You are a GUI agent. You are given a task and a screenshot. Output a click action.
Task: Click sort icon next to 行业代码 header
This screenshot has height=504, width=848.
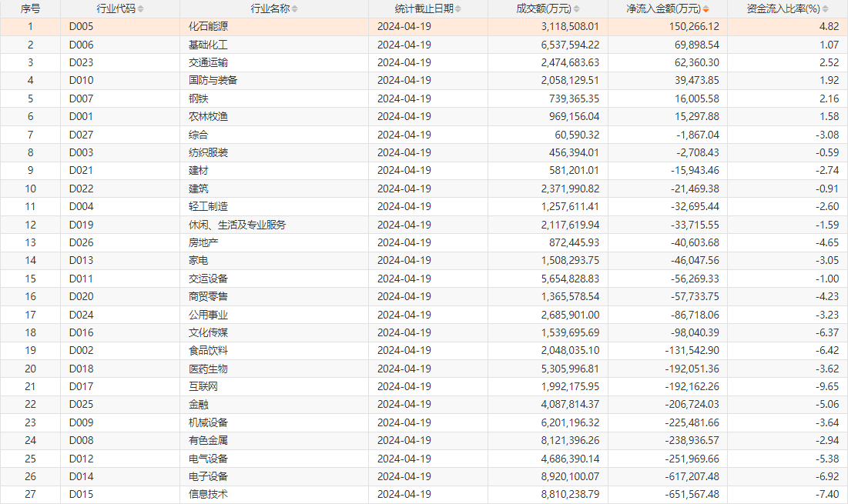(140, 8)
